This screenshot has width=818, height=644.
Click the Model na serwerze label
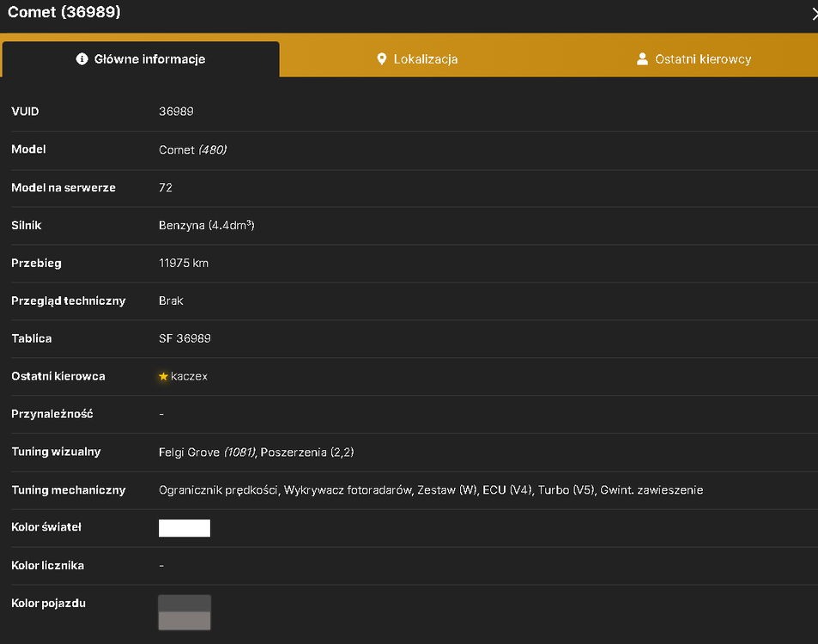64,187
